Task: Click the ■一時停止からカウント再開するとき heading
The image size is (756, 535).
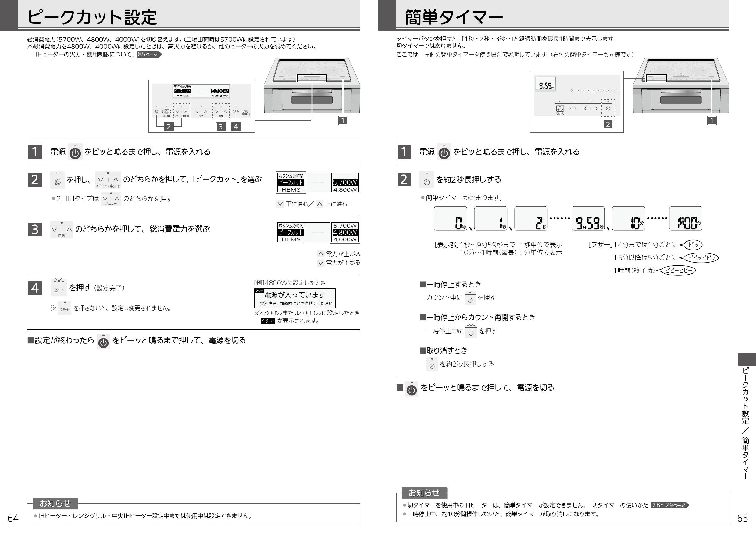Action: coord(477,317)
